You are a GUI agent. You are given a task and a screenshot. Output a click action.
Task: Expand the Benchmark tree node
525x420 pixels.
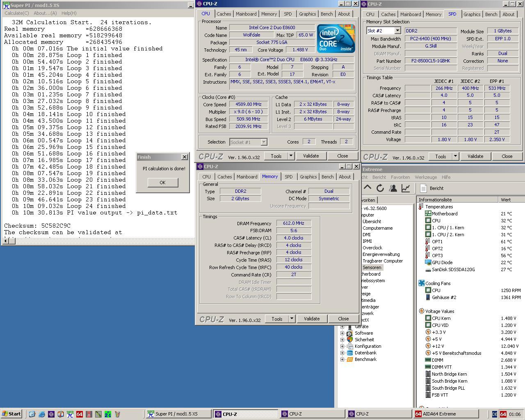[x=342, y=359]
